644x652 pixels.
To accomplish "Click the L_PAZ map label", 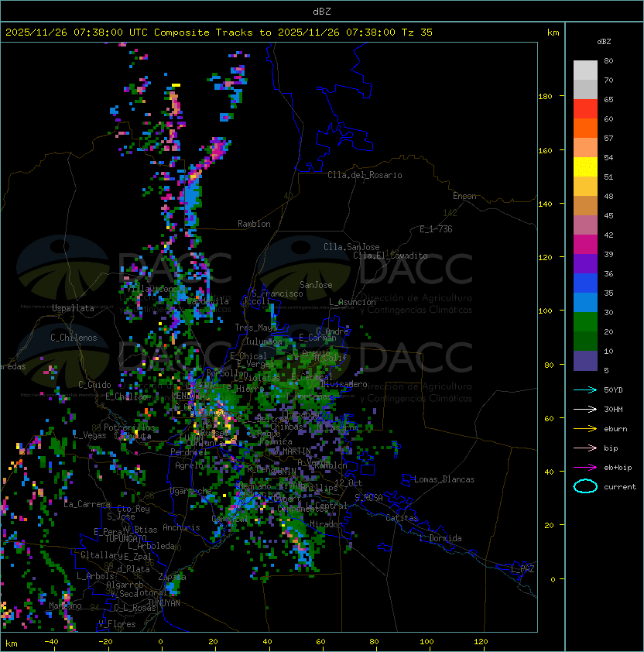I will coord(522,569).
